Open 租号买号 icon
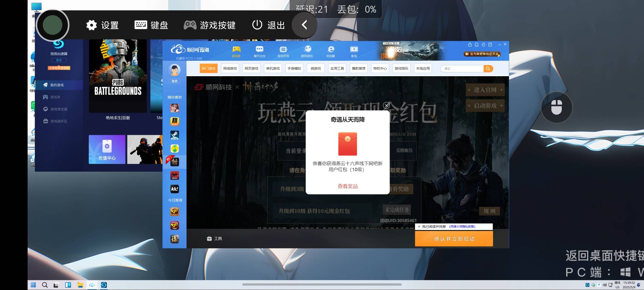 tap(283, 52)
